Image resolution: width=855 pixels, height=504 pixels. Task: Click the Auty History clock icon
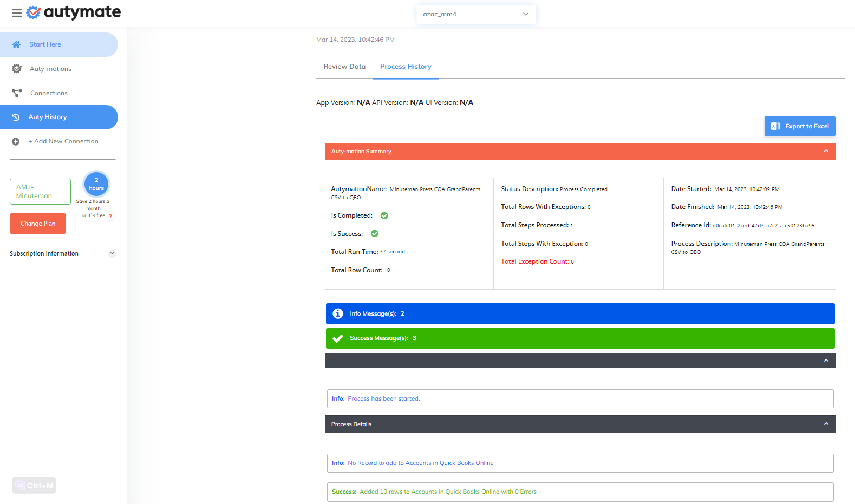[16, 117]
